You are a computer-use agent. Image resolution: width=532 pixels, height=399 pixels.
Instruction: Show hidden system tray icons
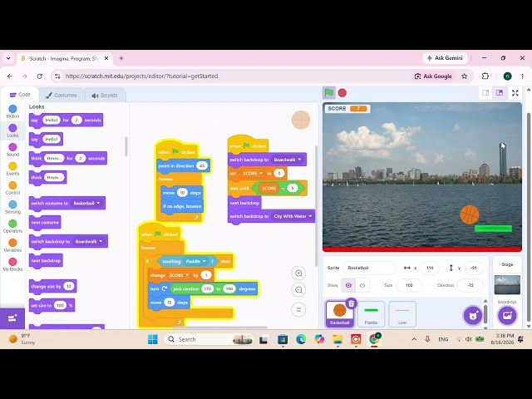coord(414,339)
